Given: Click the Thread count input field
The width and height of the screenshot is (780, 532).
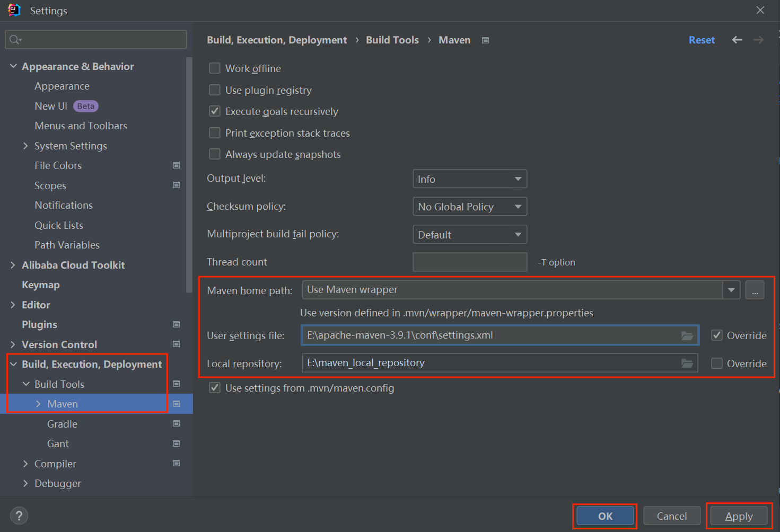Looking at the screenshot, I should pos(469,262).
